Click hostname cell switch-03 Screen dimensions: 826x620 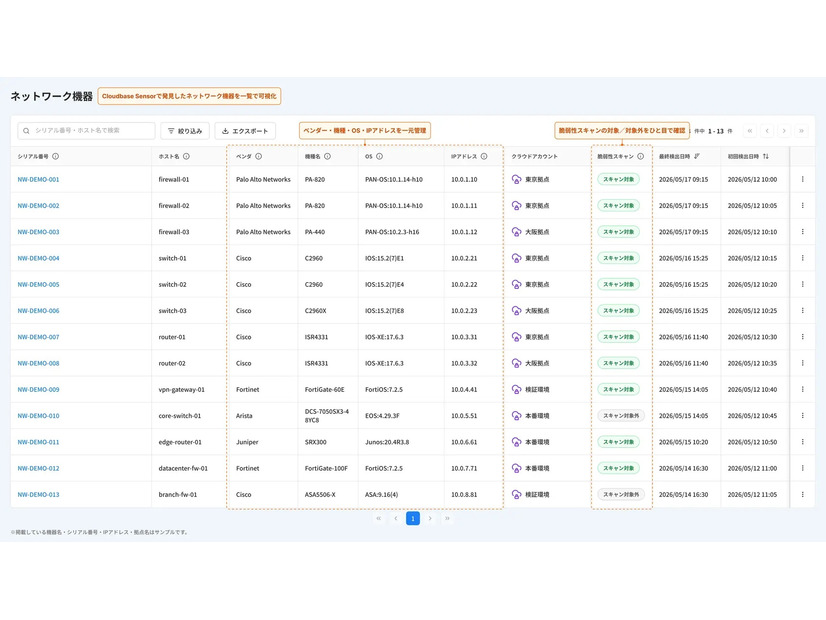pos(172,311)
